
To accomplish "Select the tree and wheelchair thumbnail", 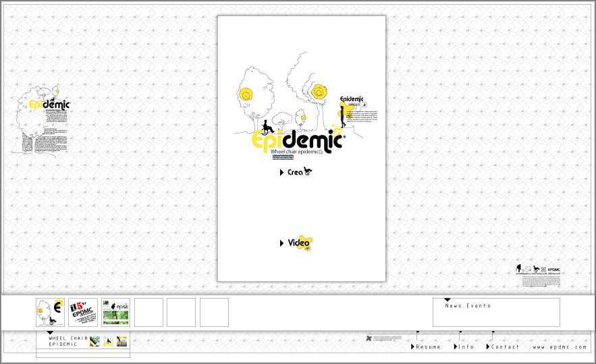I will point(50,313).
